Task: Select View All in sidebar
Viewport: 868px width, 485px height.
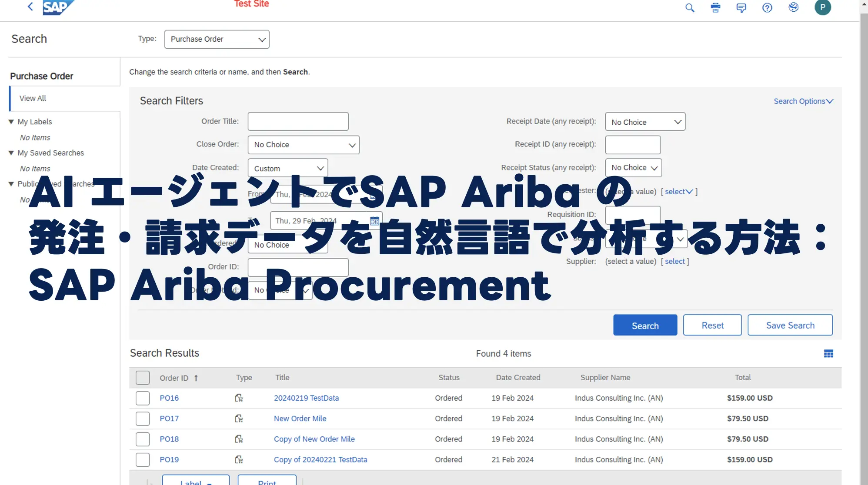Action: pyautogui.click(x=33, y=98)
